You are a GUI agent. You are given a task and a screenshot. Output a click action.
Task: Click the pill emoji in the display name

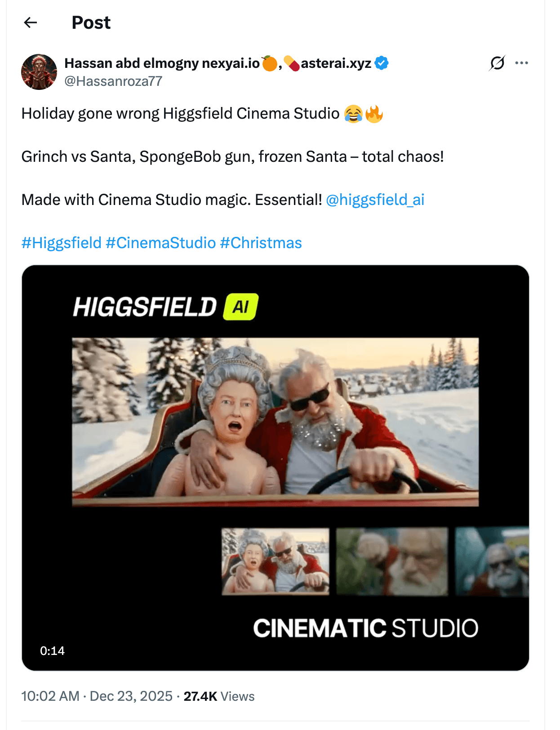point(292,63)
